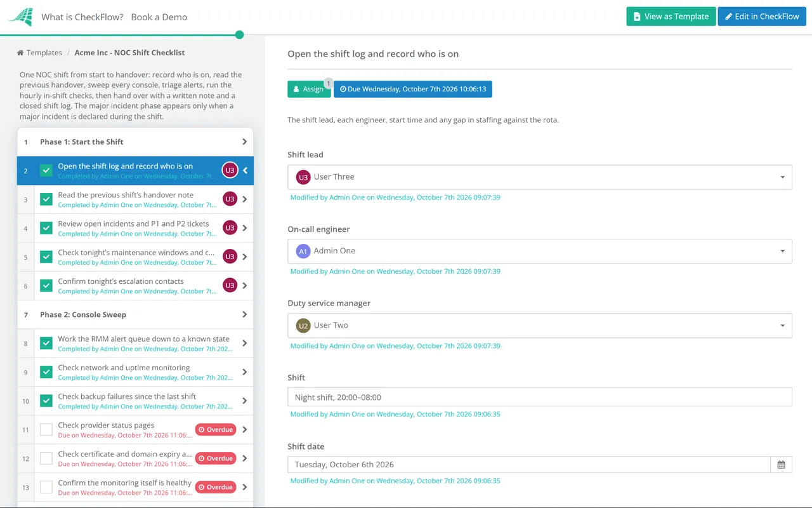Click the Shift date input field

pyautogui.click(x=529, y=465)
